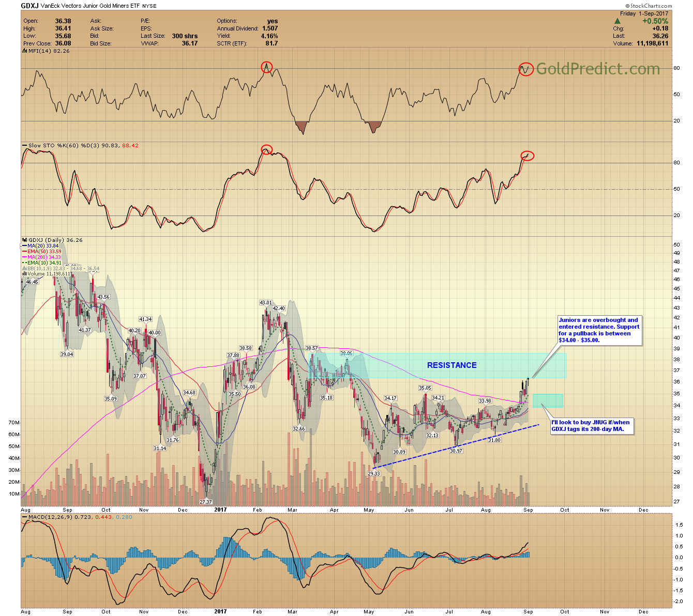This screenshot has width=693, height=616.
Task: Click the 33.98 price label
Action: [485, 401]
